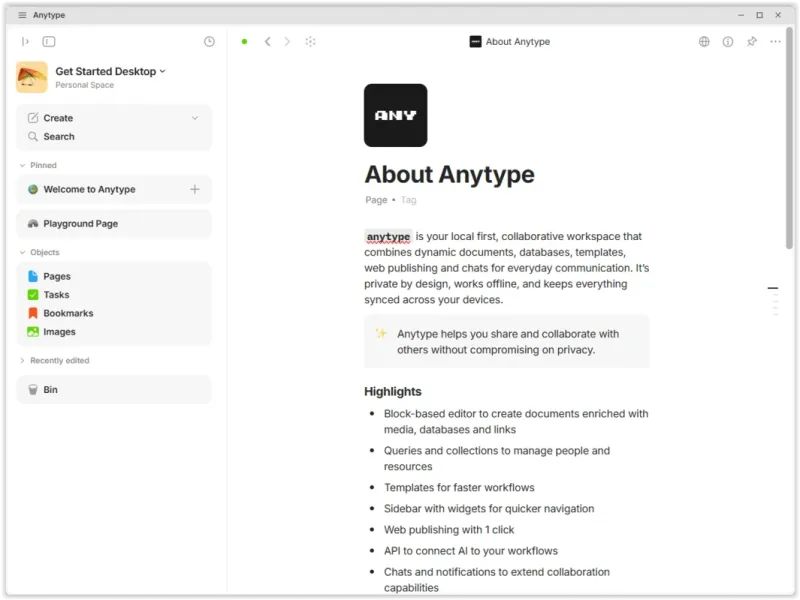Open the Bin

pos(114,389)
